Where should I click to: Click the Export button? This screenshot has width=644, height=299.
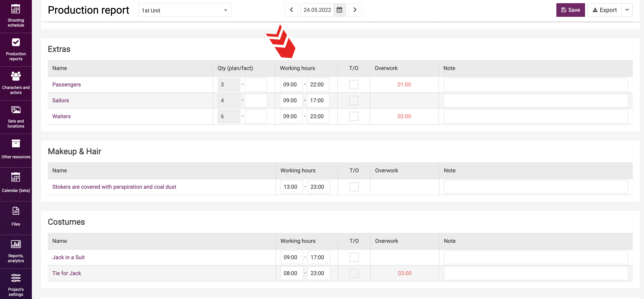point(604,10)
